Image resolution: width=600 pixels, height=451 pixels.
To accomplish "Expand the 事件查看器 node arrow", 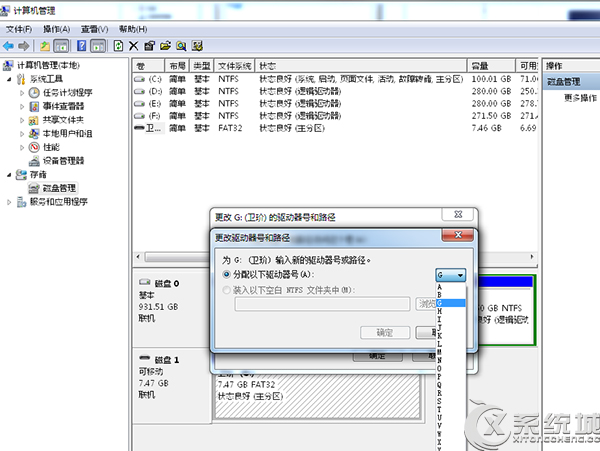I will tap(22, 107).
